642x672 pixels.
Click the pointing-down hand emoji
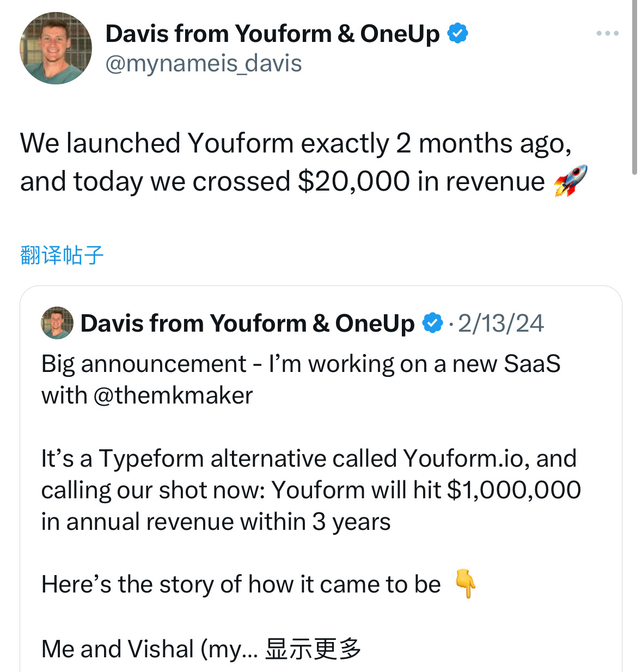pyautogui.click(x=466, y=584)
